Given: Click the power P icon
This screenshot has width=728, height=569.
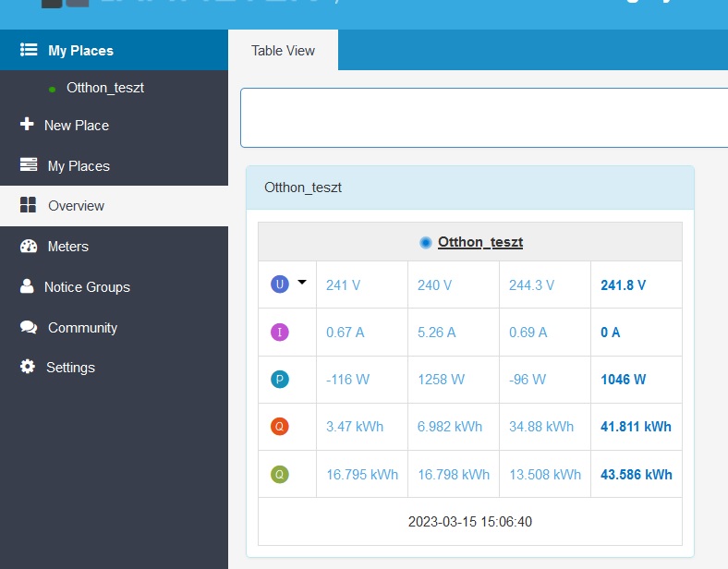Looking at the screenshot, I should coord(279,380).
